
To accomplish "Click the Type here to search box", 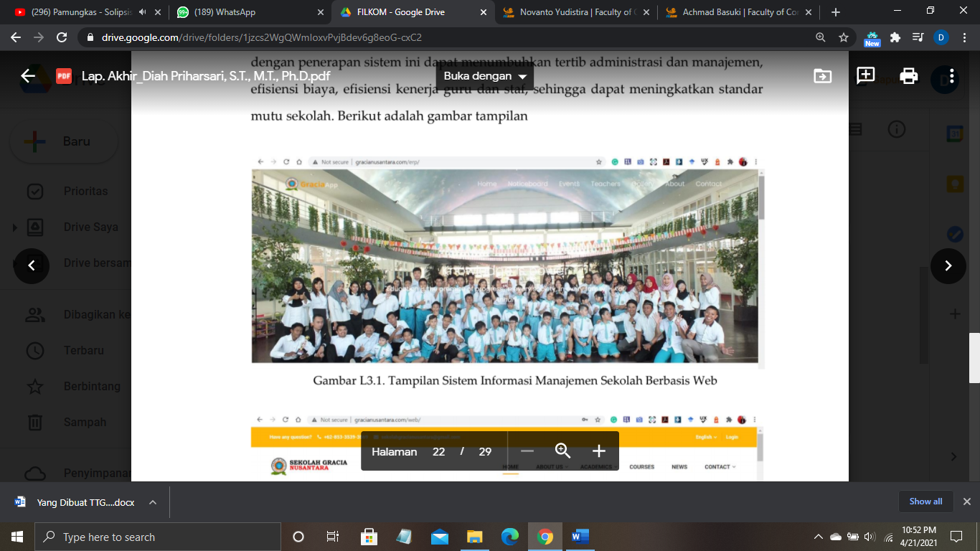I will pyautogui.click(x=158, y=537).
